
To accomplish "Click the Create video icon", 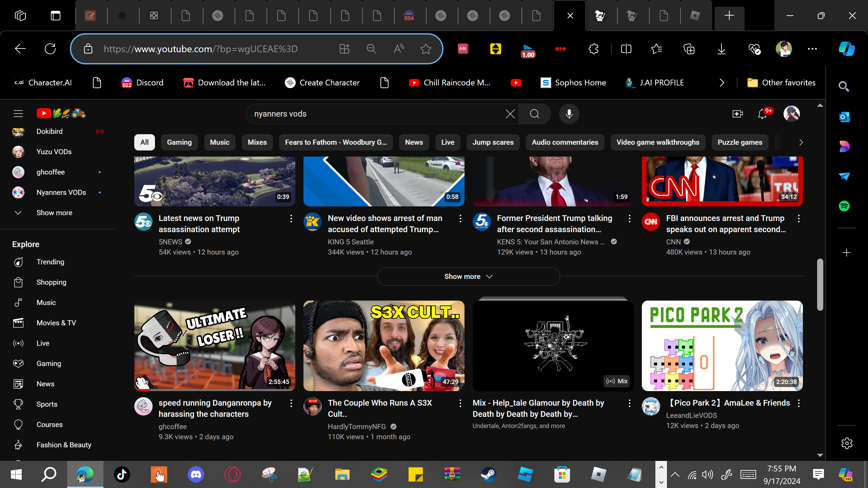I will pos(737,114).
